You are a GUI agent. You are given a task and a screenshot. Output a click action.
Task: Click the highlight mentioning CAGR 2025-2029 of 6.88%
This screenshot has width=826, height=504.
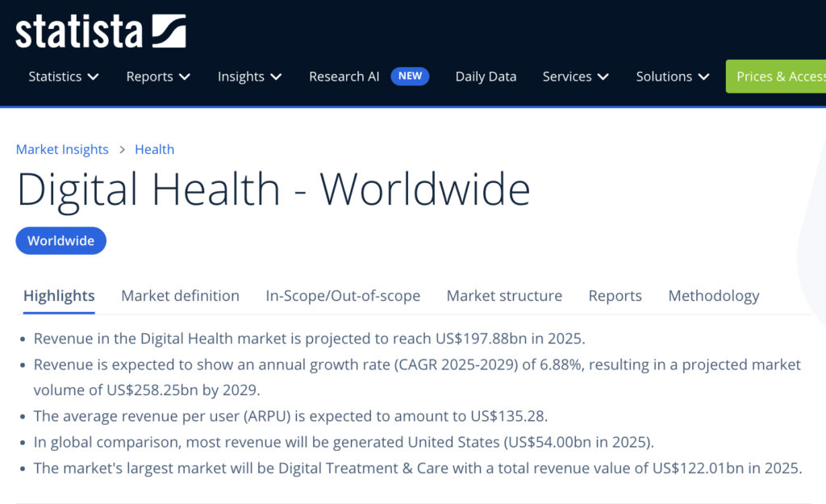click(x=417, y=377)
